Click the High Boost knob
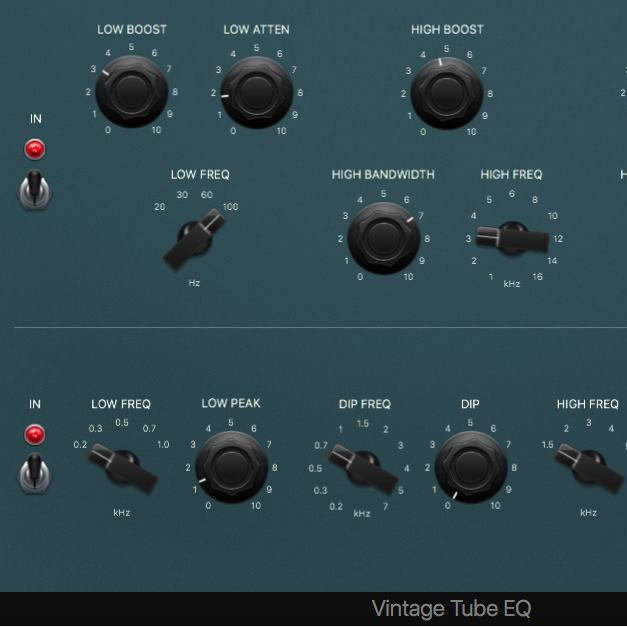The height and width of the screenshot is (627, 627). click(x=446, y=92)
